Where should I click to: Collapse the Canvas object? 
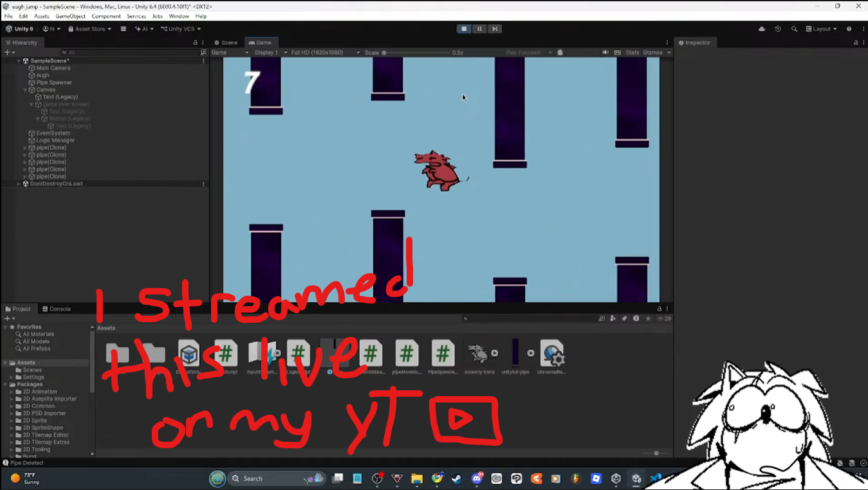[x=25, y=90]
